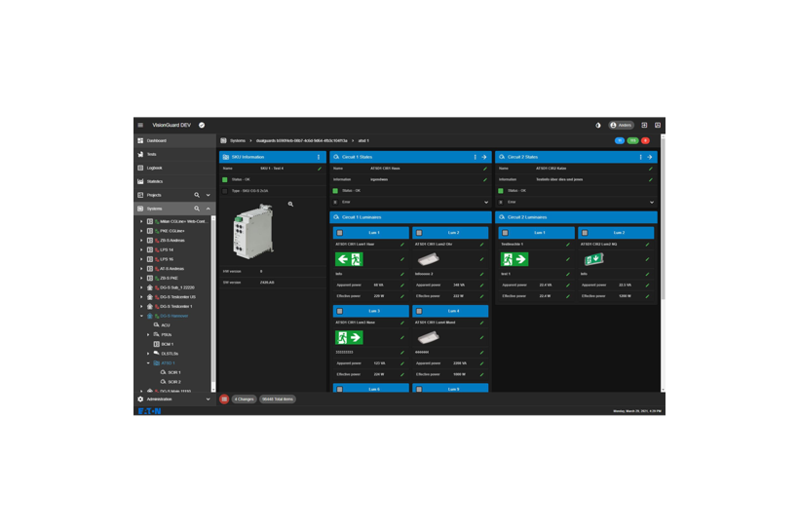799x532 pixels.
Task: Search systems using the Systems magnifier icon
Action: (x=197, y=209)
